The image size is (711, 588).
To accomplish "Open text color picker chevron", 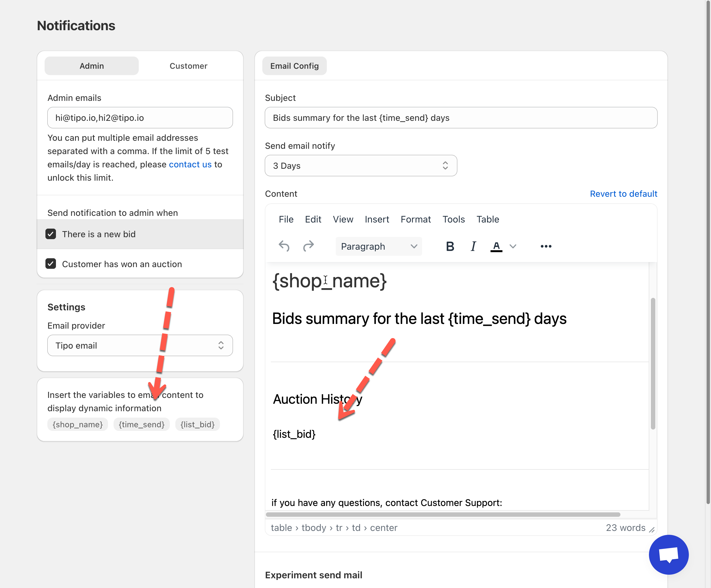I will pyautogui.click(x=513, y=246).
